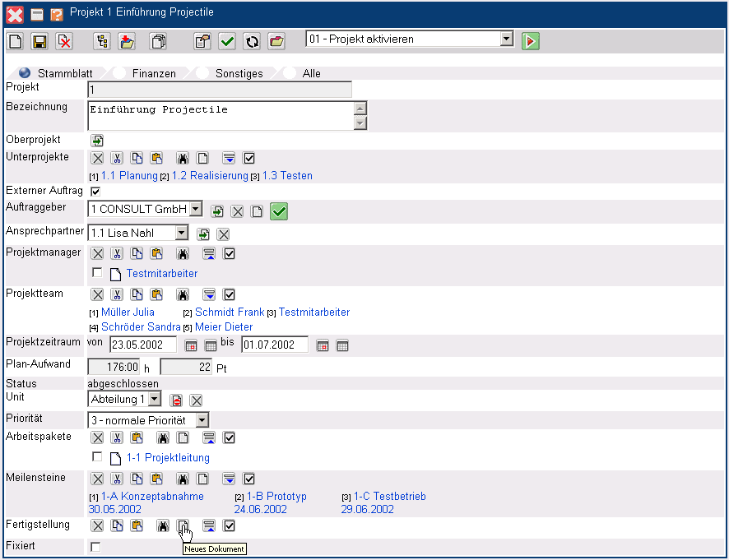The image size is (729, 560).
Task: Open the '01 - Projekt aktivieren' action dropdown
Action: coord(506,39)
